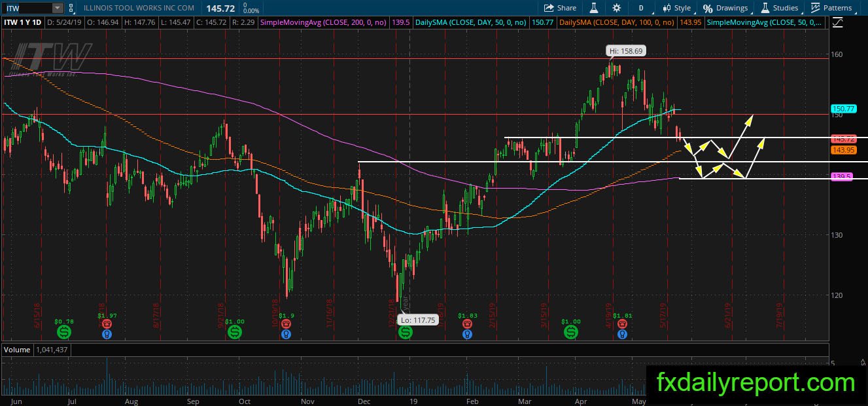Screen dimensions: 868x406
Task: Click the O: 146.94 open value
Action: click(105, 22)
